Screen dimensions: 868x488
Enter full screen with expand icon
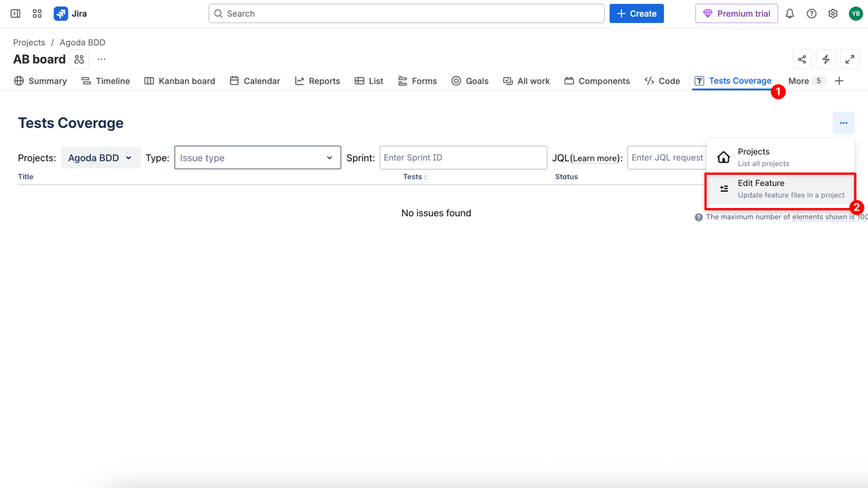(850, 60)
